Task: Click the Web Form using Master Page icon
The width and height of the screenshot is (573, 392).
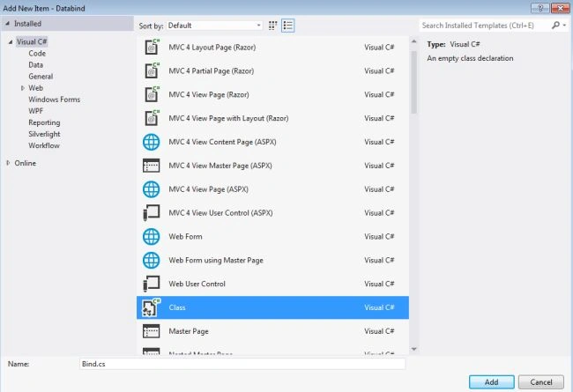Action: 152,260
